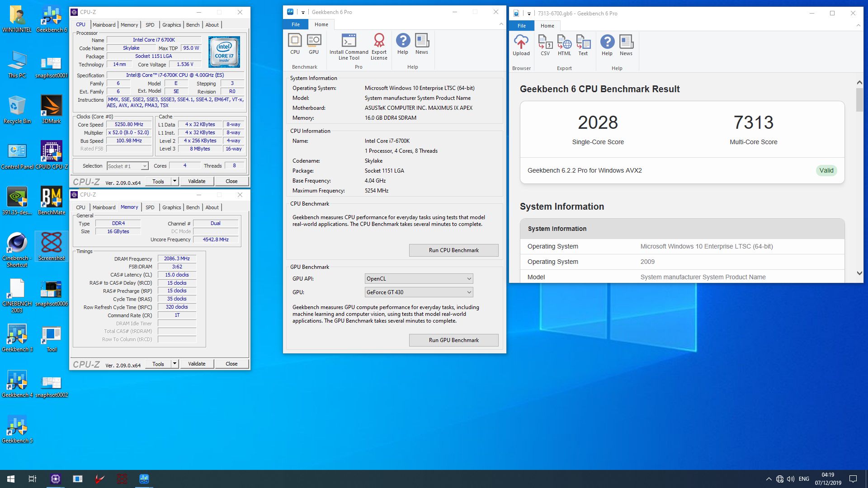Open News in the Geekbench 6 Pro window

(422, 44)
